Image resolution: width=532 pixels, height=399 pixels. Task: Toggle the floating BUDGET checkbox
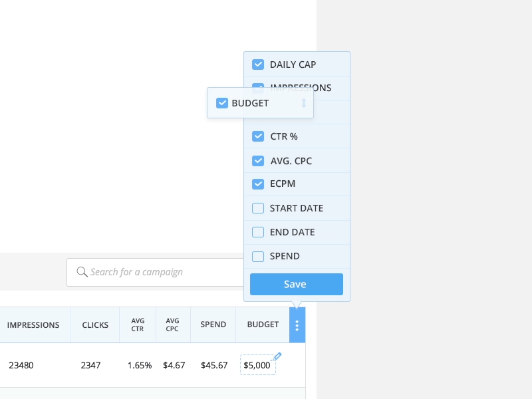222,103
